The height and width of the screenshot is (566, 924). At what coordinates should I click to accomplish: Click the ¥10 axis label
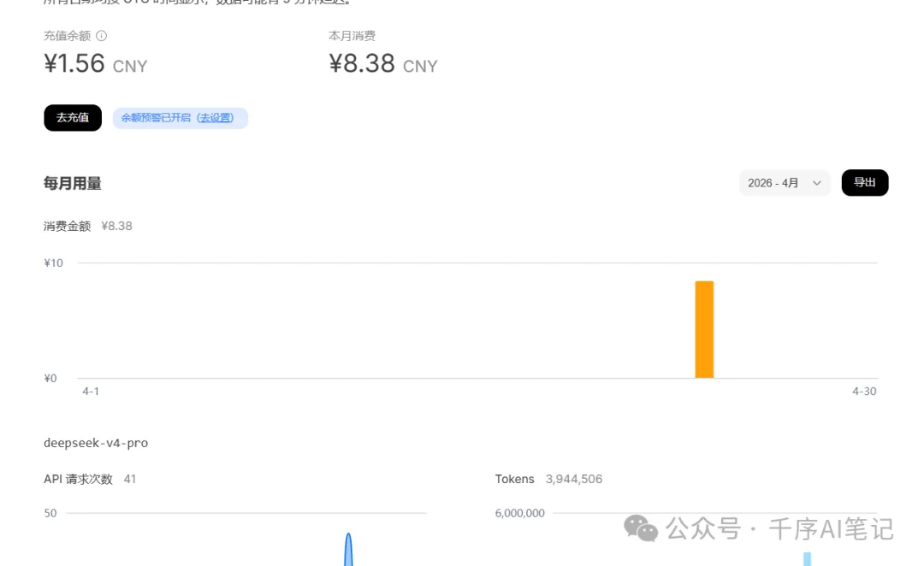(54, 263)
